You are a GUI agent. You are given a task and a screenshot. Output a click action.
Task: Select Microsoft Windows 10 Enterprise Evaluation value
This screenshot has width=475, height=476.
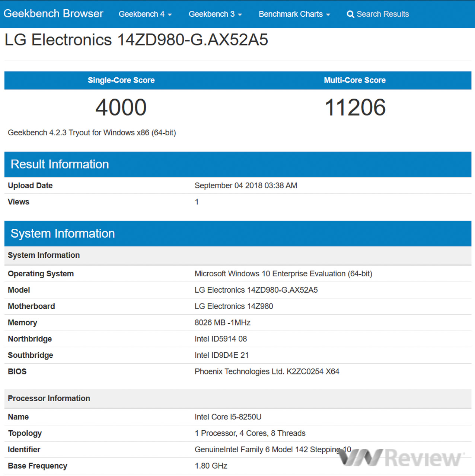283,274
